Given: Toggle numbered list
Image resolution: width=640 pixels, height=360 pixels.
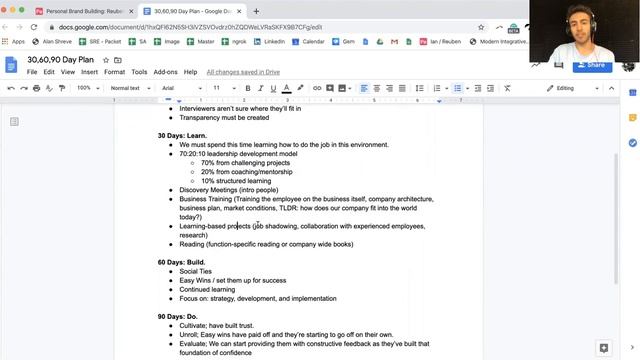Looking at the screenshot, I should 437,88.
